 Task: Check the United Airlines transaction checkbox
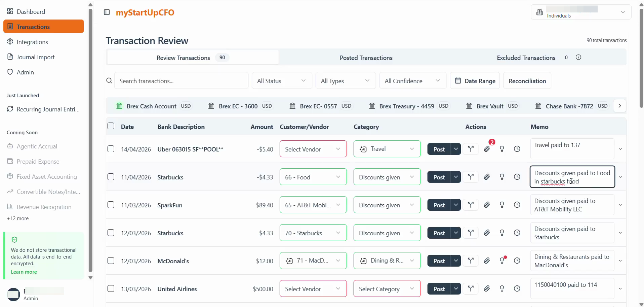tap(111, 288)
